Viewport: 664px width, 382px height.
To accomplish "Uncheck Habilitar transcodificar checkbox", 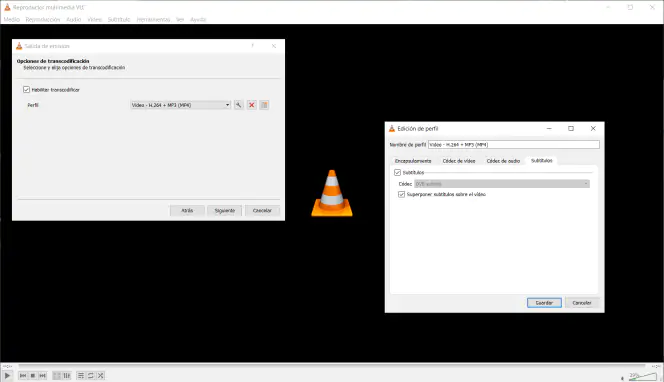I will (x=27, y=90).
